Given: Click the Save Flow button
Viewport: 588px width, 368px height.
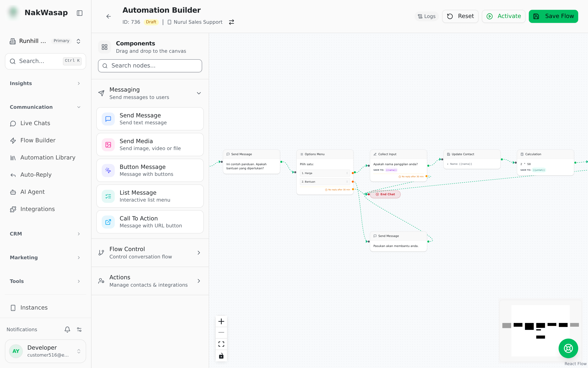Looking at the screenshot, I should coord(553,16).
